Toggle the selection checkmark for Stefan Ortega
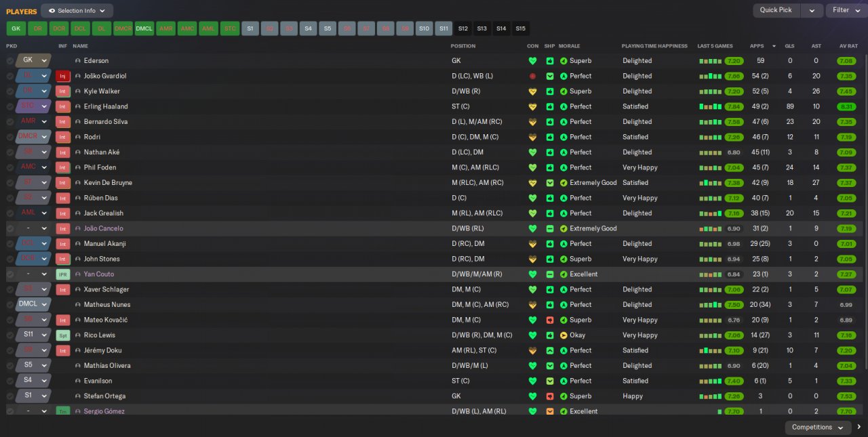The image size is (868, 437). [10, 396]
